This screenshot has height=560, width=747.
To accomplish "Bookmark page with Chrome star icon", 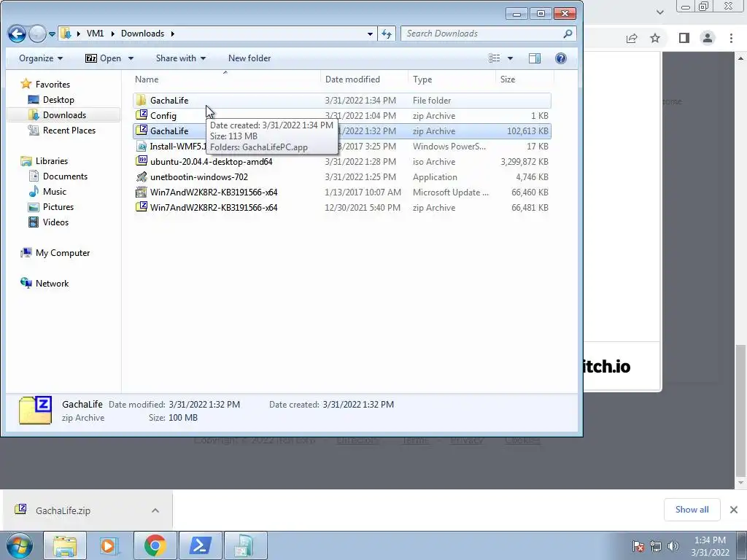I will point(655,38).
